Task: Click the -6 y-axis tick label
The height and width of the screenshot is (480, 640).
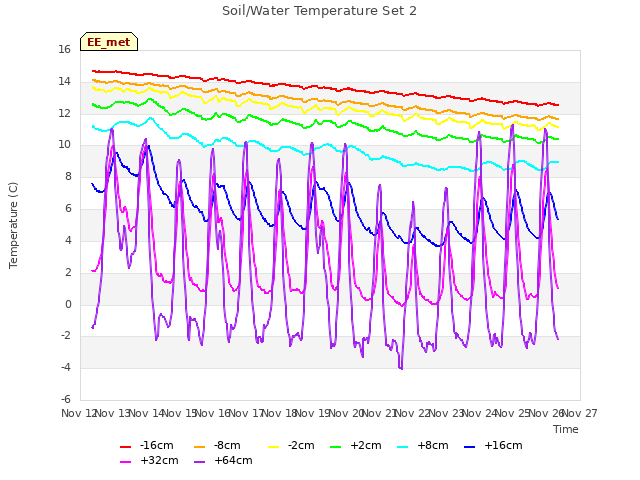Action: click(65, 399)
